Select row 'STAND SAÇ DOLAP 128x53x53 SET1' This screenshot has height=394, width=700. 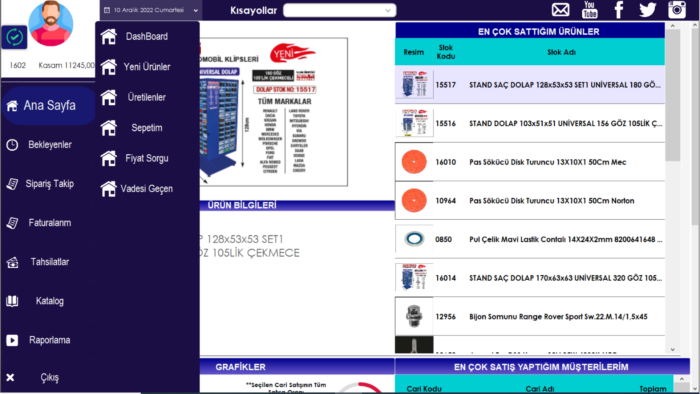(x=530, y=85)
